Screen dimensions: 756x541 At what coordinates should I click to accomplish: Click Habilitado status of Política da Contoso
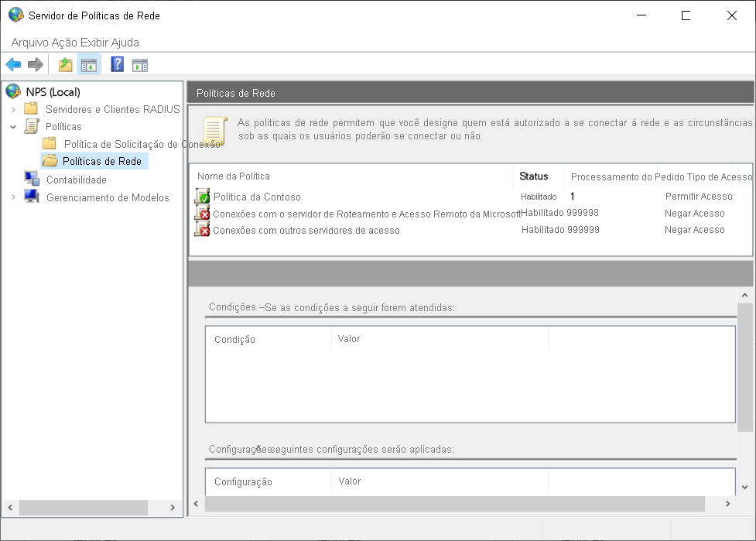pos(539,197)
